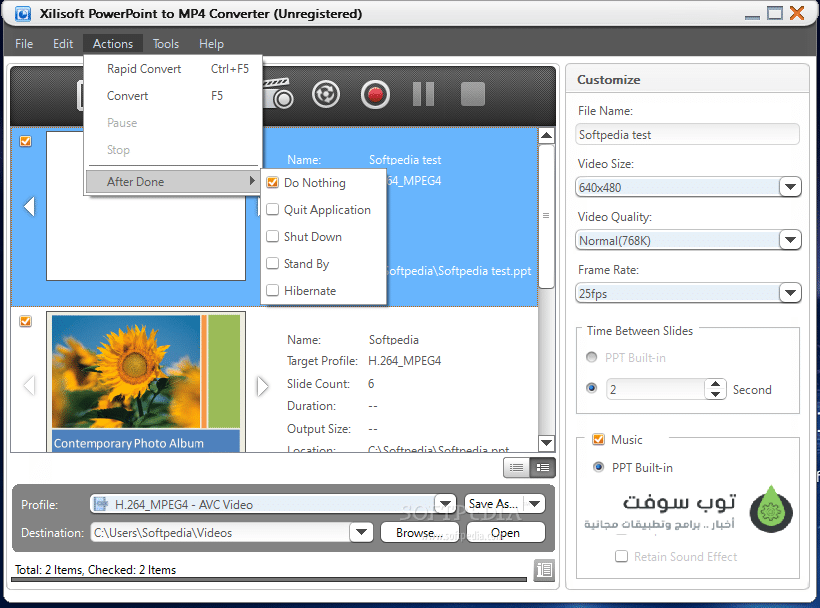Enable Quit Application after done
Image resolution: width=820 pixels, height=608 pixels.
pos(272,210)
